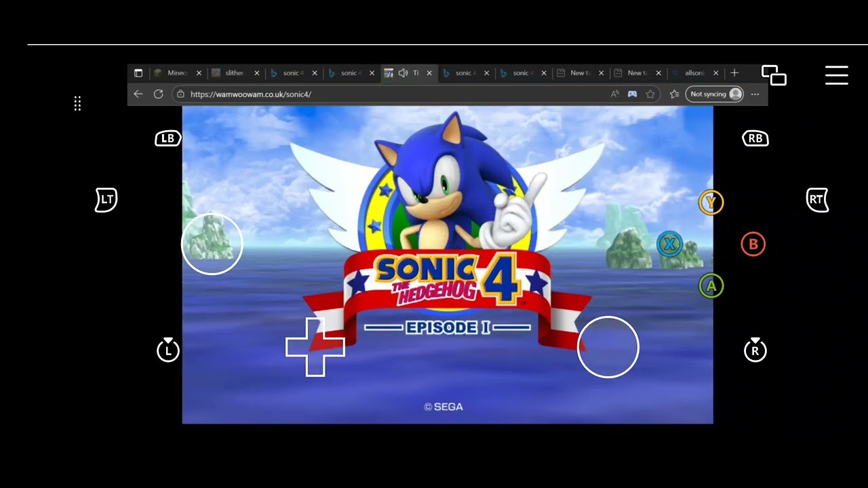This screenshot has width=868, height=488.
Task: Tap the blue X gamepad button
Action: [x=669, y=244]
